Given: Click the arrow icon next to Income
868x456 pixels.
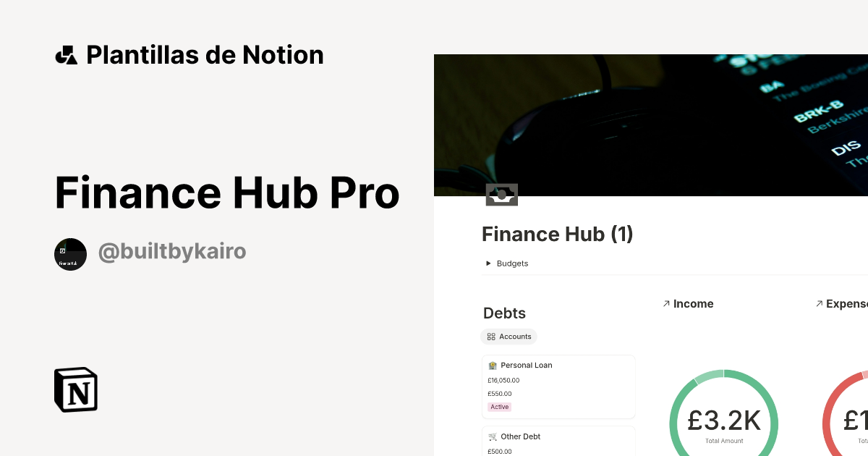Looking at the screenshot, I should 666,304.
